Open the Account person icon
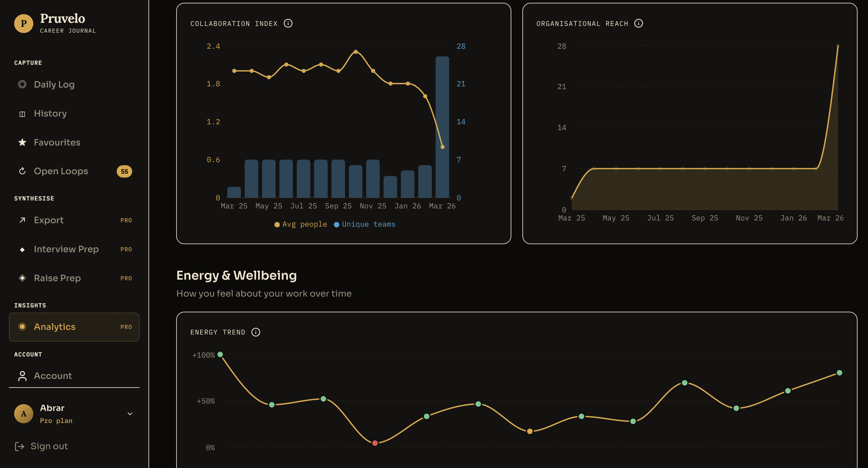Screen dimensions: 868x468 22,375
